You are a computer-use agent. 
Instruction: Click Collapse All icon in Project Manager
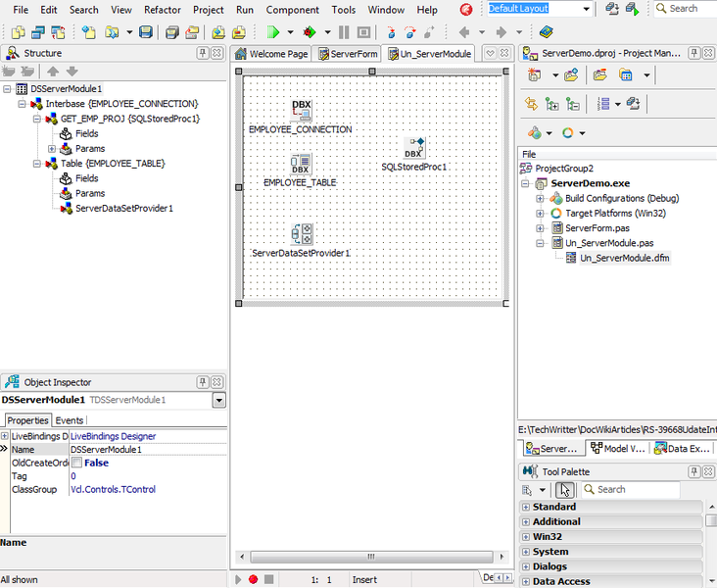pyautogui.click(x=572, y=104)
